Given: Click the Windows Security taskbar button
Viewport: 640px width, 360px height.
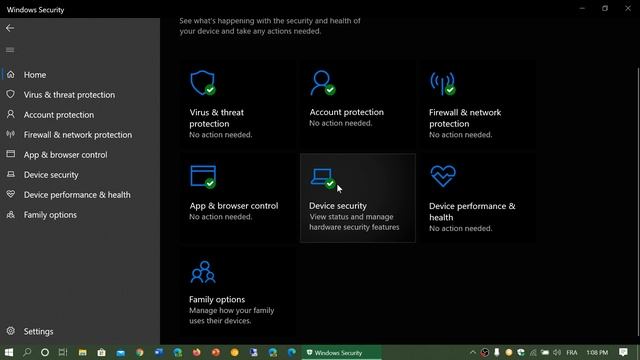Looking at the screenshot, I should pos(342,352).
